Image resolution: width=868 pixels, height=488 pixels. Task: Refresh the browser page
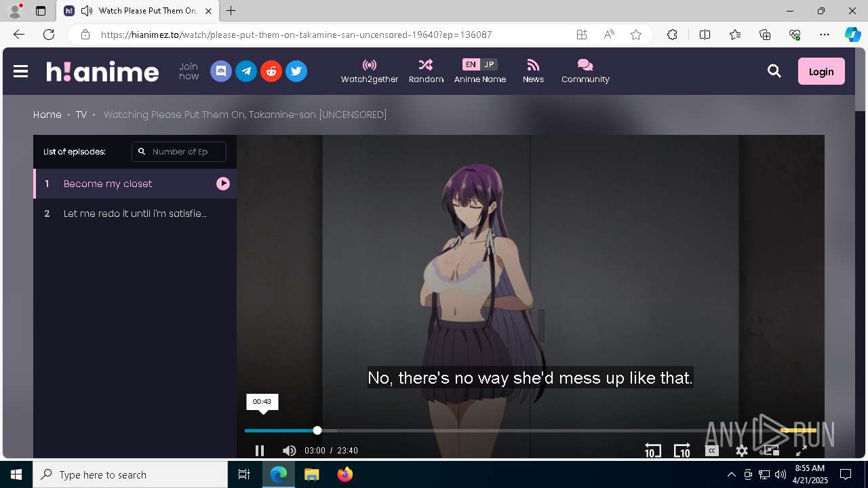pos(49,35)
